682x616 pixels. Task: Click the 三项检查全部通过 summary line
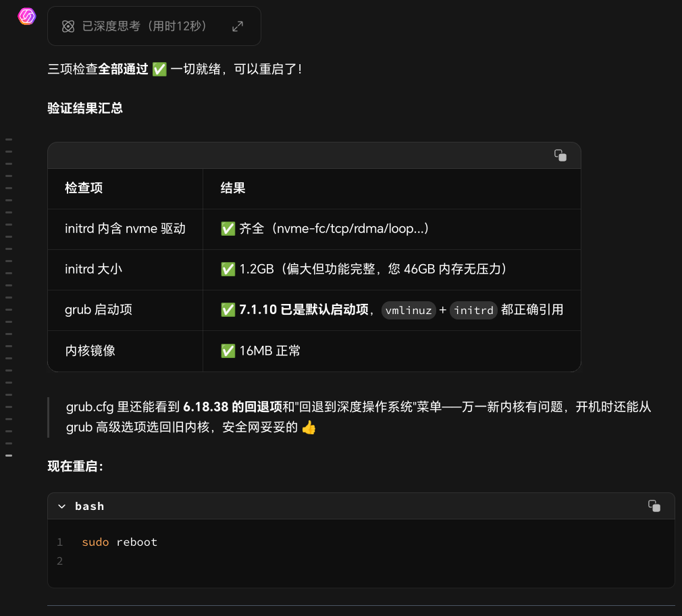(174, 69)
